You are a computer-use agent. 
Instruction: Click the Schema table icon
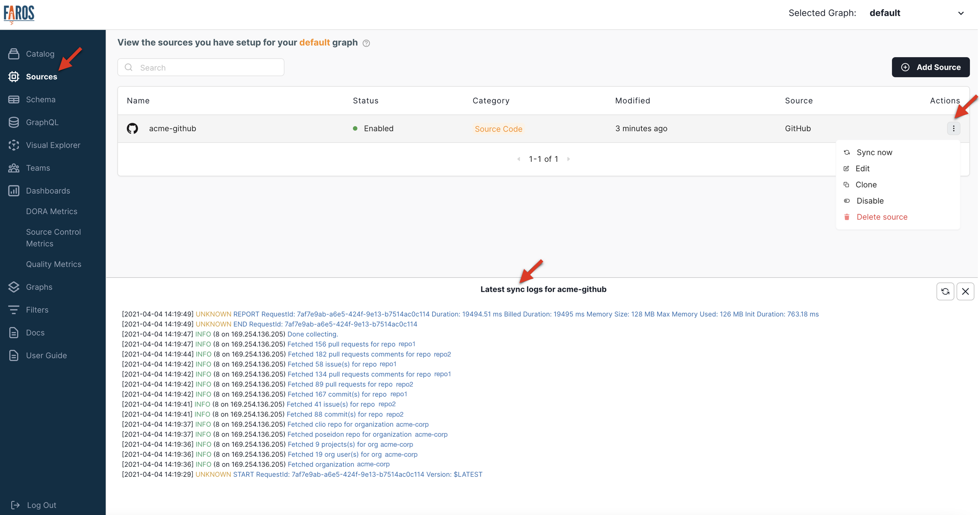14,99
